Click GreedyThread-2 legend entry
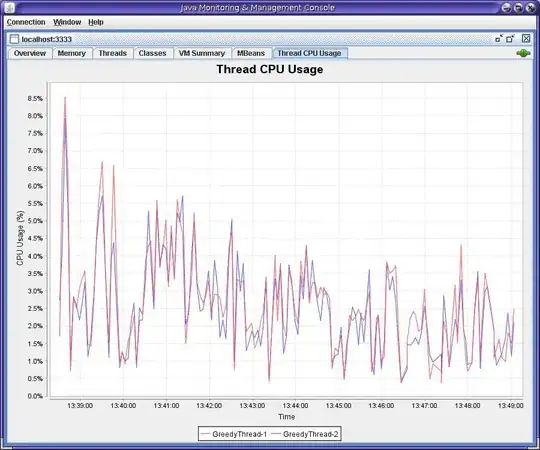 pos(305,434)
